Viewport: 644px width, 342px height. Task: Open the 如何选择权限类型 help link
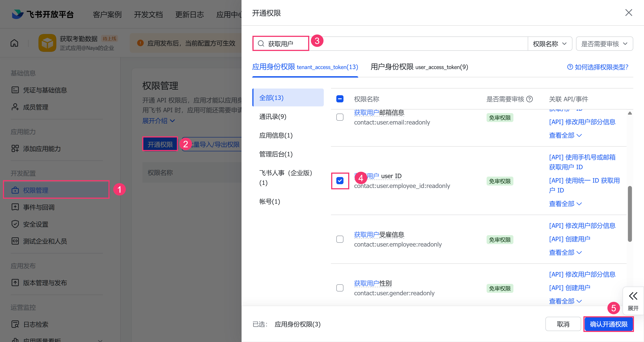[598, 67]
